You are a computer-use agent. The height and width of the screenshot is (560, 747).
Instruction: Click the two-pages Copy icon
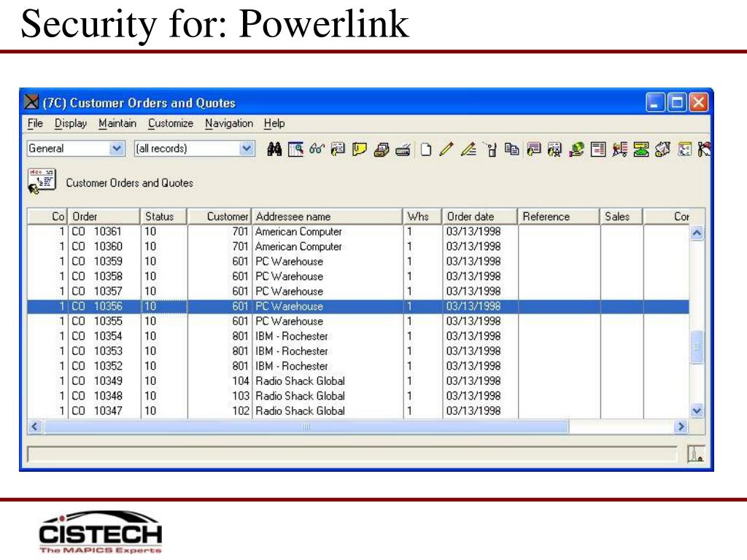click(512, 149)
